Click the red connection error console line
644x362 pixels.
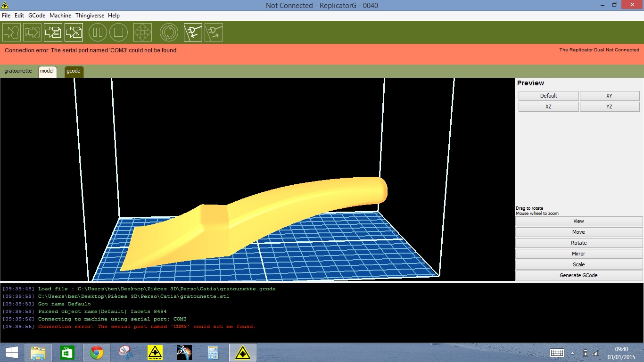pyautogui.click(x=129, y=327)
